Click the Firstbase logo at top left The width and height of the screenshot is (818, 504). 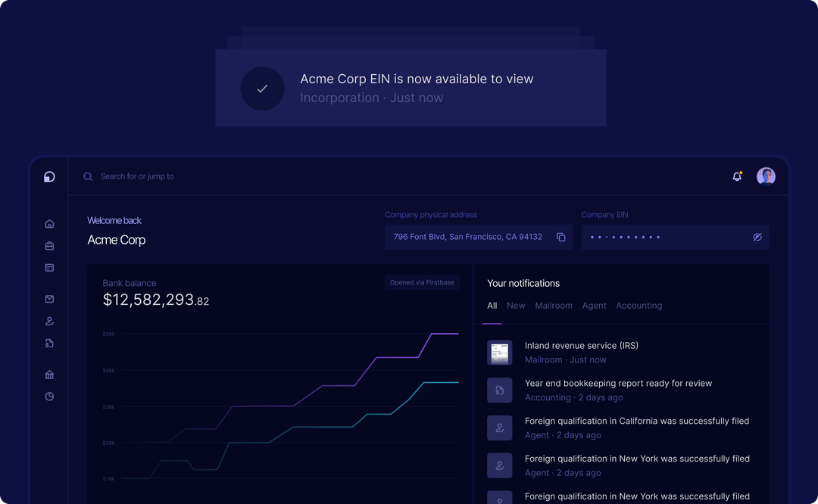[x=49, y=176]
